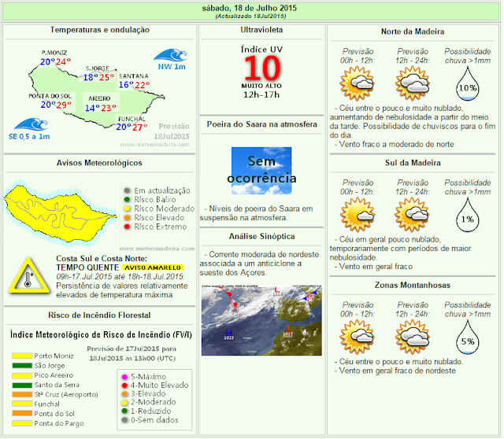Viewport: 504px width, 439px height.
Task: Click Funchal temperatures 20° 27°
Action: point(132,127)
